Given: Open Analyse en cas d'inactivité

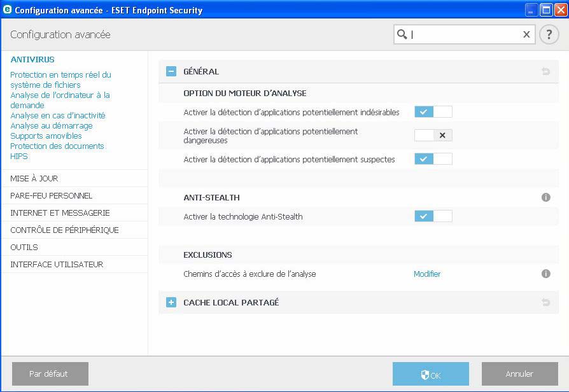Looking at the screenshot, I should (x=58, y=115).
